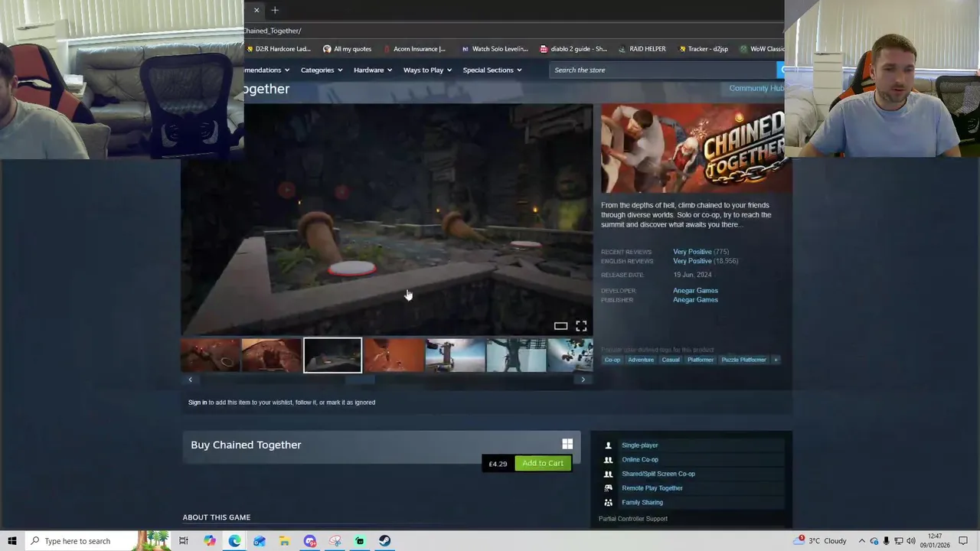Viewport: 980px width, 551px height.
Task: Open a new browser tab with plus icon
Action: click(x=275, y=10)
